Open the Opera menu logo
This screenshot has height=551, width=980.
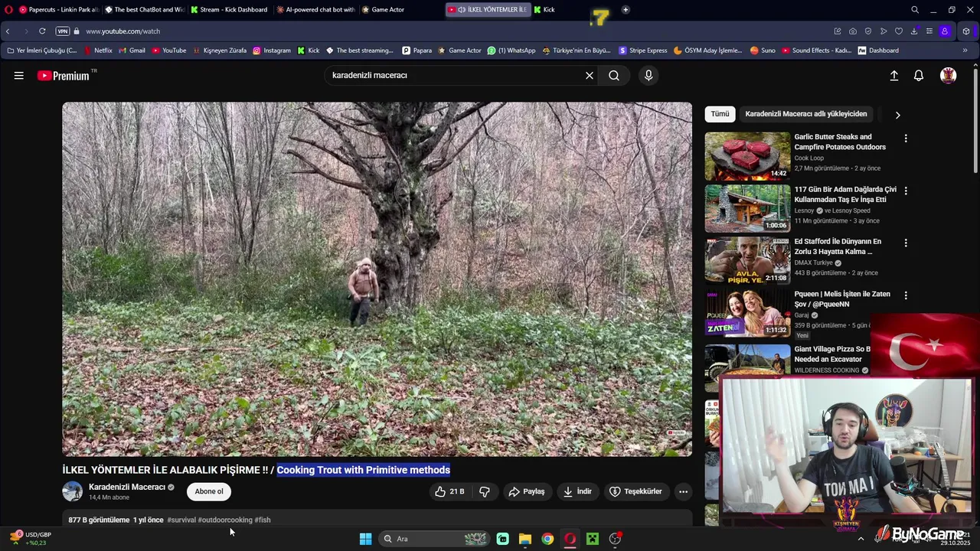point(8,9)
